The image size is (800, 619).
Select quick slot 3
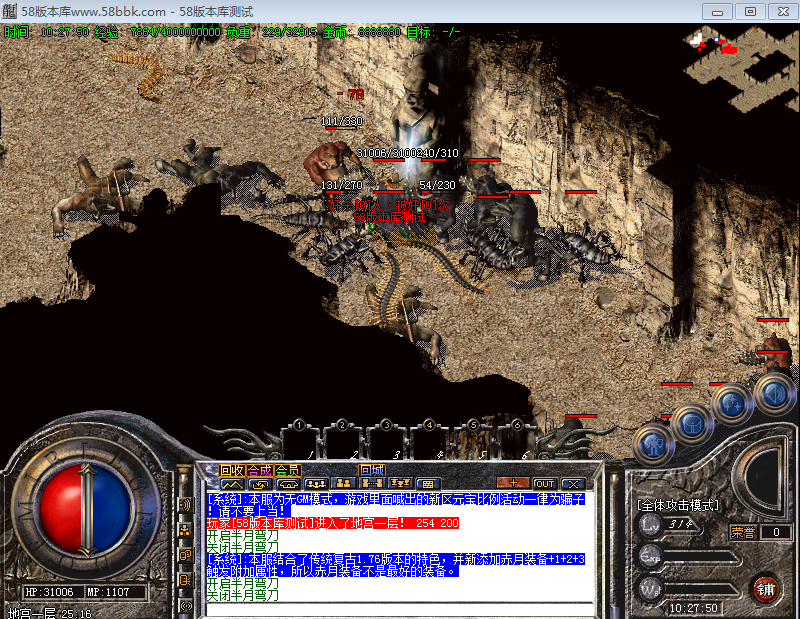tap(386, 444)
